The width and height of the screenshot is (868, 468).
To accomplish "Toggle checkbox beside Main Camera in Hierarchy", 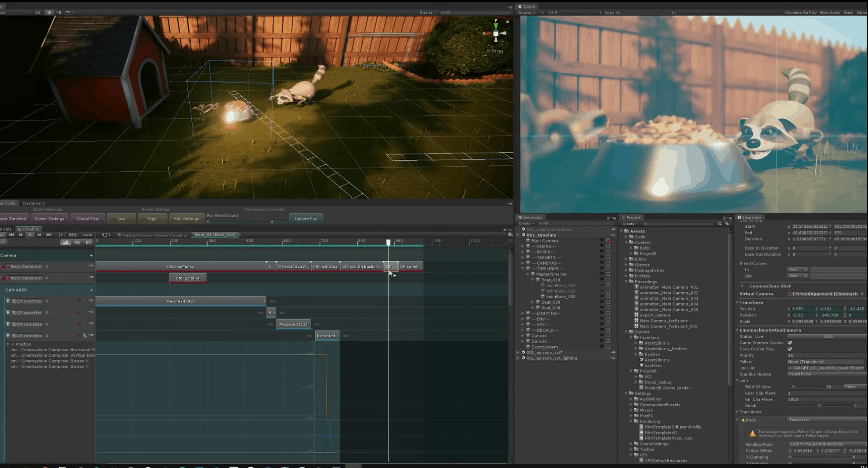I will pyautogui.click(x=608, y=241).
